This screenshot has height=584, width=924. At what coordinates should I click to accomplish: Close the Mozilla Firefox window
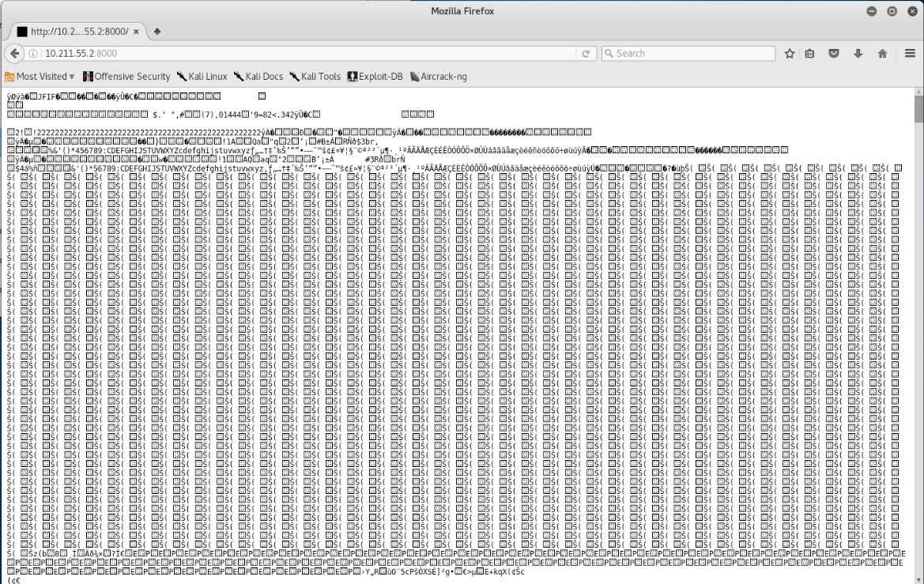click(911, 11)
